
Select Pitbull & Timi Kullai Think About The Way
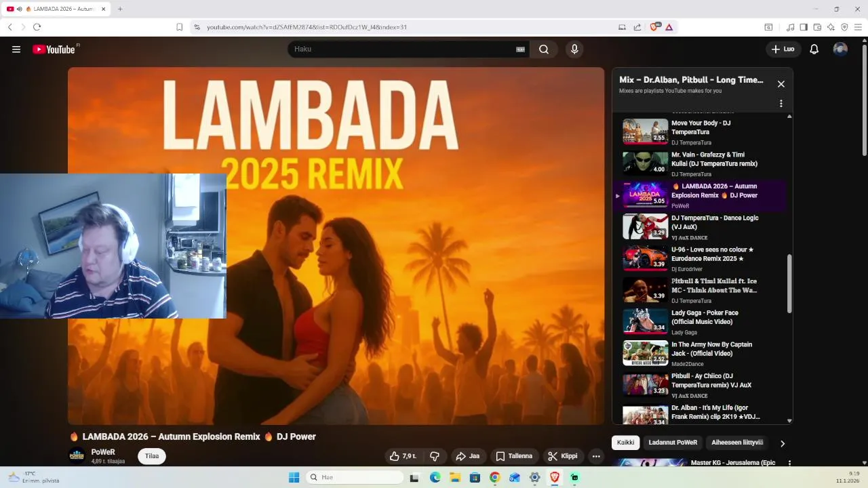pyautogui.click(x=698, y=290)
